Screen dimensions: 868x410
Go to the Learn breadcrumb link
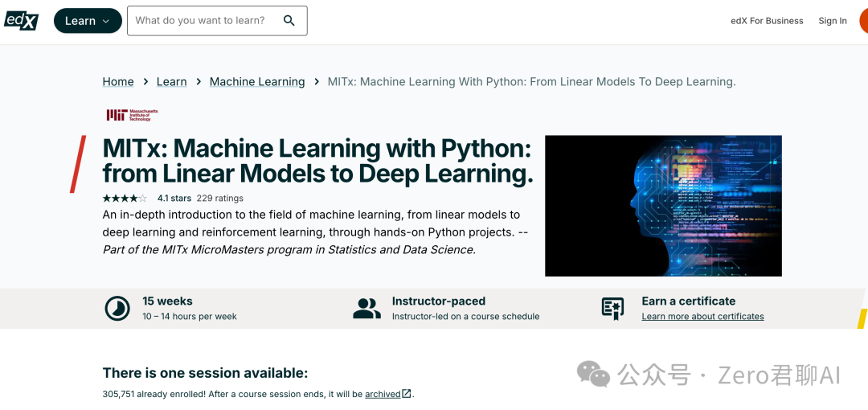(x=171, y=82)
